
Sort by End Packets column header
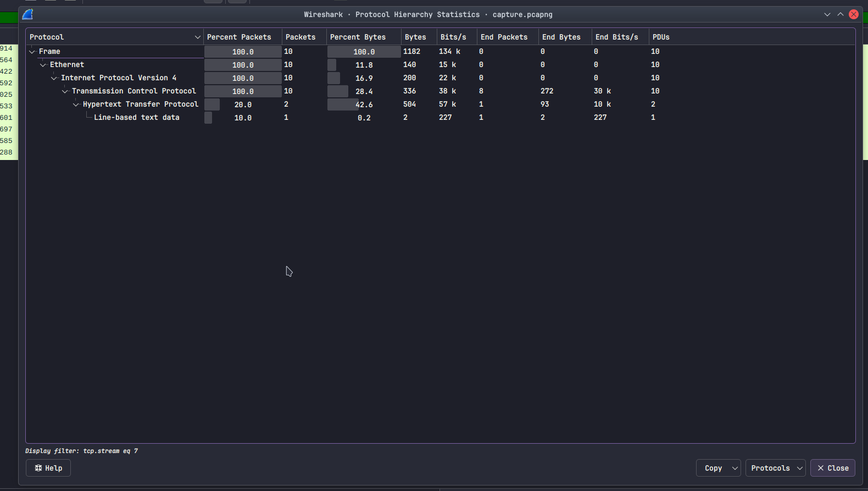coord(508,37)
